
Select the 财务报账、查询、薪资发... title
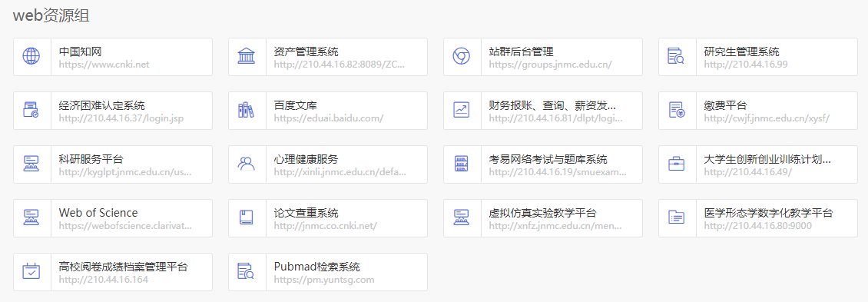[x=552, y=105]
